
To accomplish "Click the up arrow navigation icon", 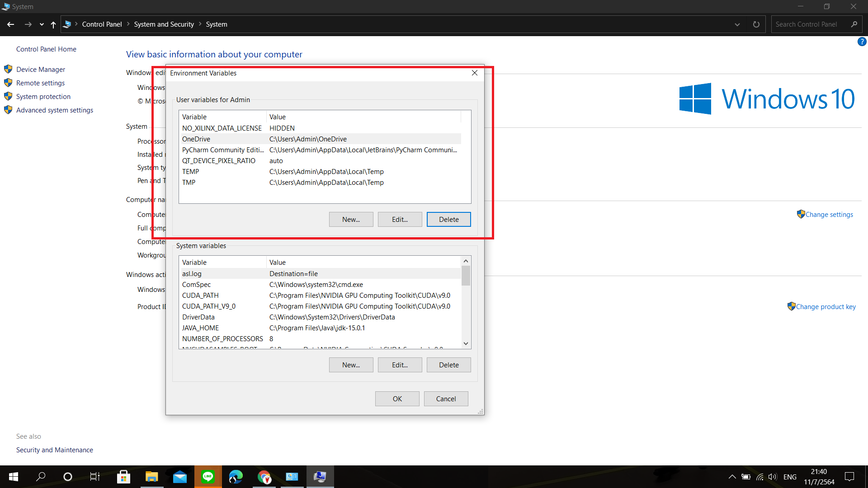I will click(x=53, y=24).
